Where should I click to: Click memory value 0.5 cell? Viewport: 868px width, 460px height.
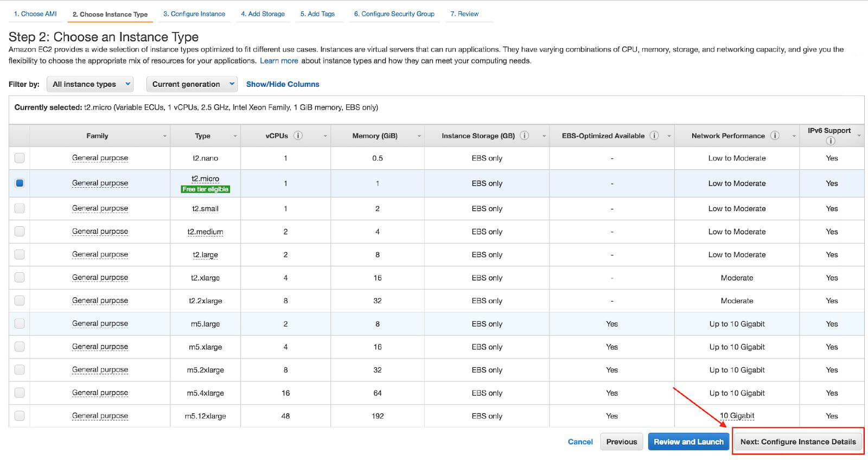click(378, 158)
